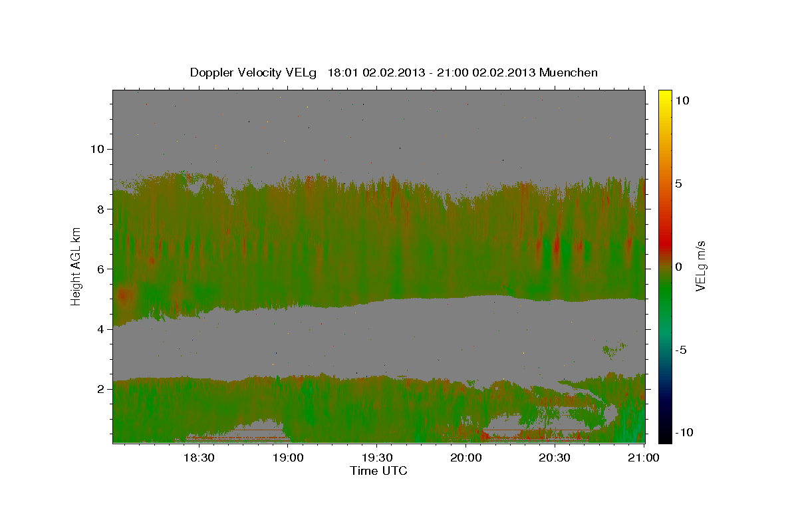Click the colorbar tick label 10
The image size is (798, 532).
point(682,100)
